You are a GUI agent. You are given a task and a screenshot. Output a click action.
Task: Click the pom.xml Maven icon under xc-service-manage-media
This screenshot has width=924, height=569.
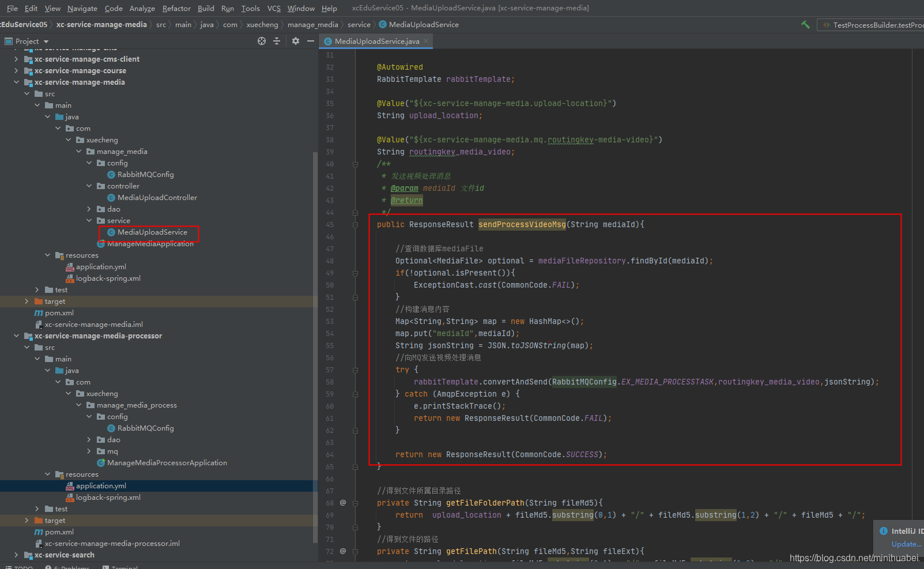point(39,313)
